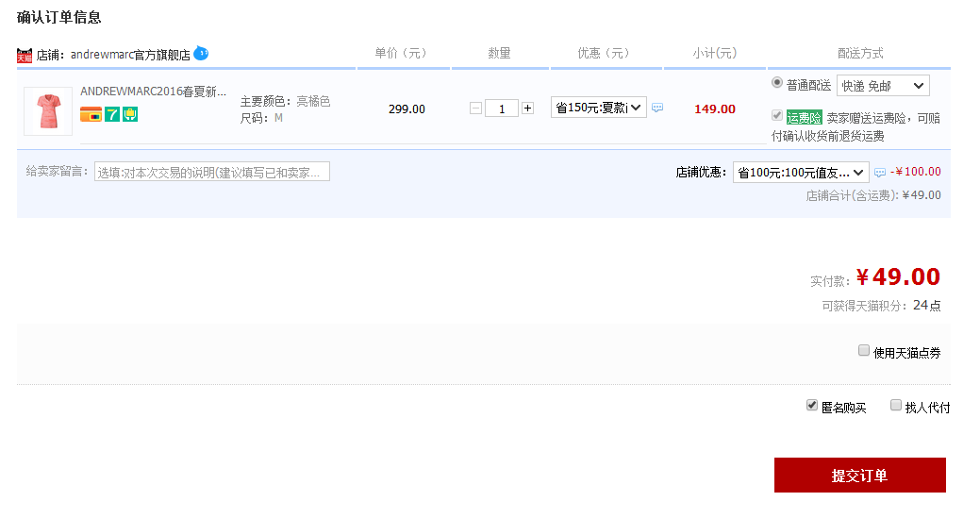Click the -¥100.00 store discount amount
Screen dimensions: 980x518
click(x=916, y=171)
